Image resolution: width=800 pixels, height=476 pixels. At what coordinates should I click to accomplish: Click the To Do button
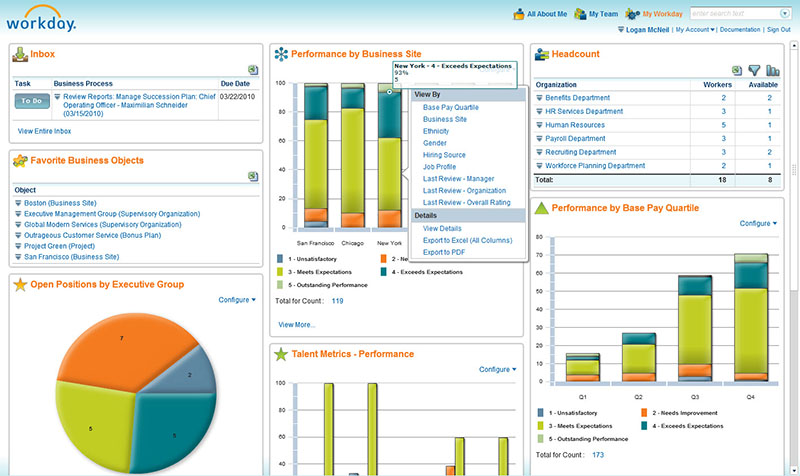pos(32,101)
